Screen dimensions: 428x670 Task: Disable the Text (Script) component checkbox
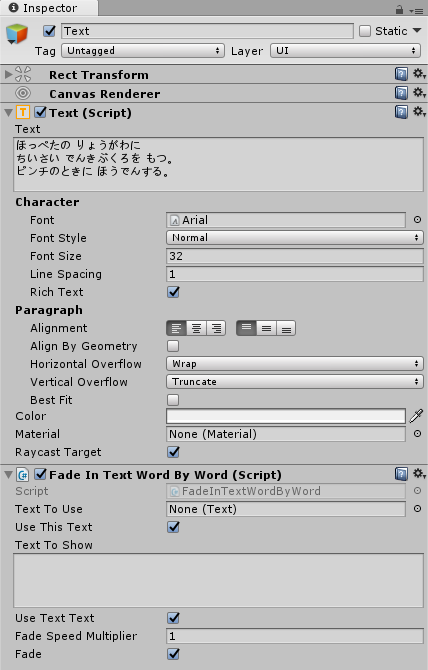tap(41, 112)
